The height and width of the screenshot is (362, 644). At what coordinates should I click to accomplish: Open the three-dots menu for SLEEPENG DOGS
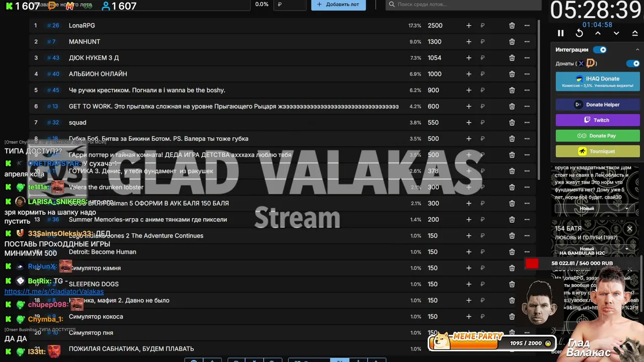coord(527,284)
